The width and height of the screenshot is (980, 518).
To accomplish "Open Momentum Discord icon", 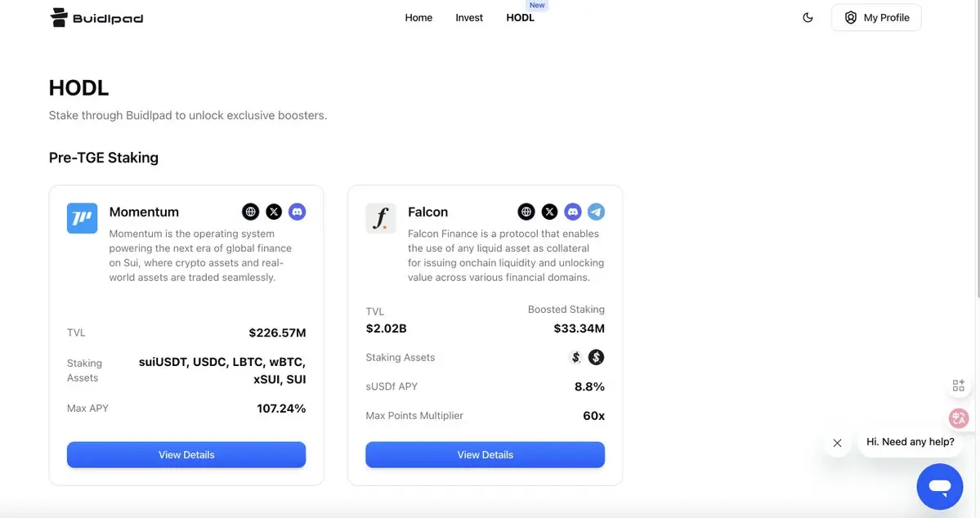I will click(297, 212).
